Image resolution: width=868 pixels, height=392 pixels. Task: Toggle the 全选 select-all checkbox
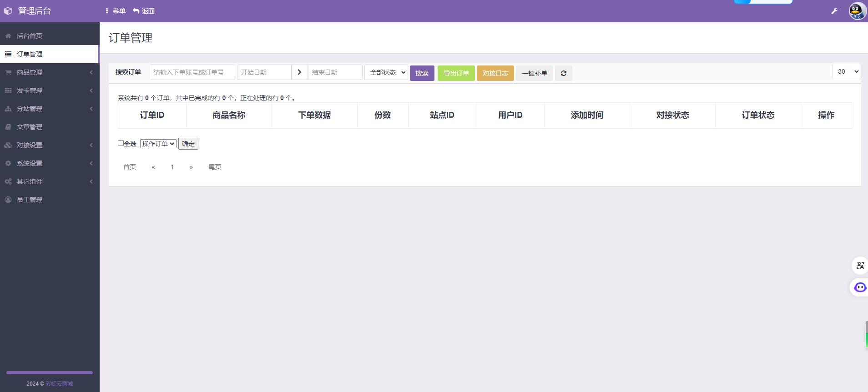pos(121,143)
